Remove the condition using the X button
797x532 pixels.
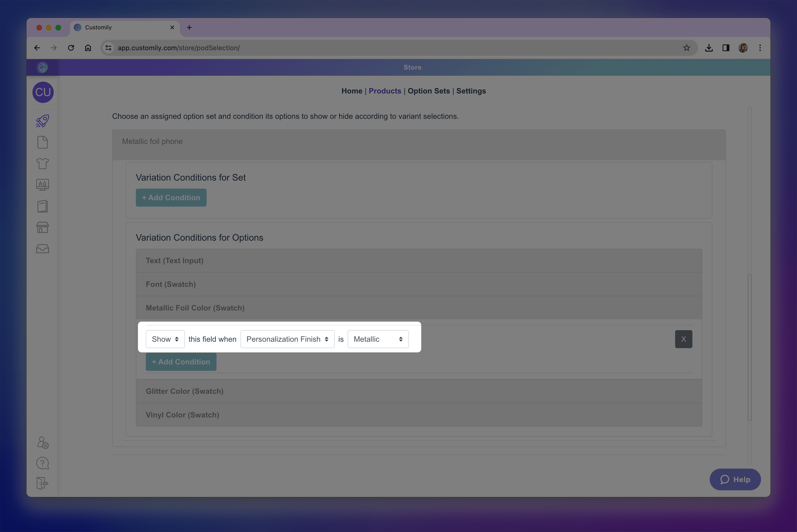tap(684, 339)
